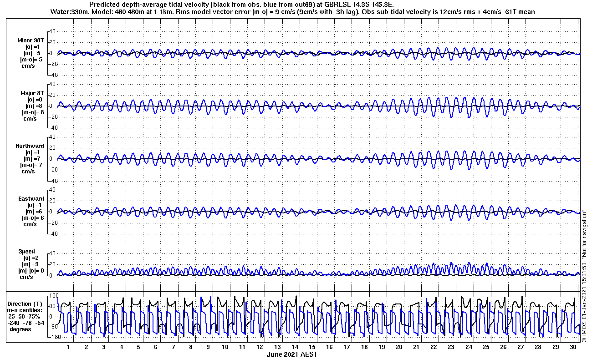Image resolution: width=592 pixels, height=364 pixels.
Task: Click the '-240 -78 -54' centile values
Action: (x=26, y=323)
